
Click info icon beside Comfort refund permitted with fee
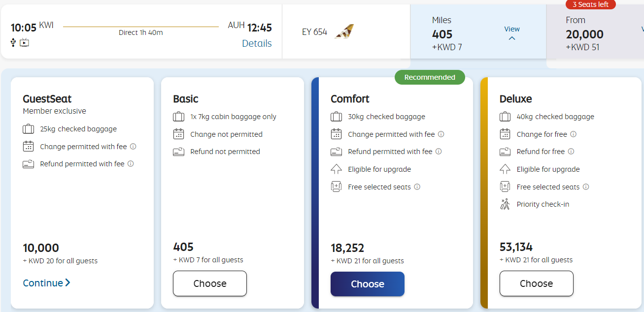pyautogui.click(x=439, y=152)
